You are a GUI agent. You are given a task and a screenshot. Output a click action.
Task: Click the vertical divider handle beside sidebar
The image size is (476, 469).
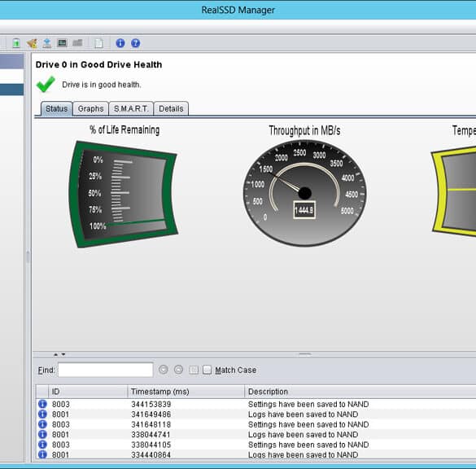point(28,256)
